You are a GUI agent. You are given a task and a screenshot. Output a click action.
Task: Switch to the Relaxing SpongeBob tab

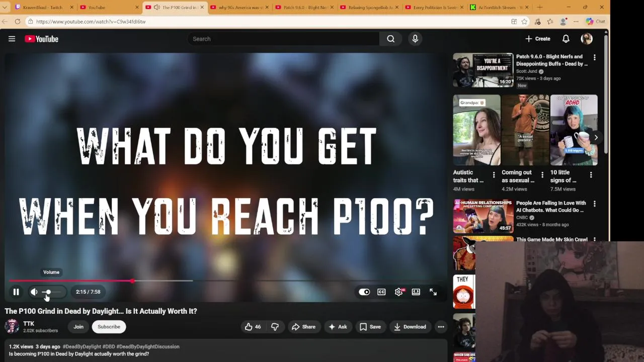pos(369,7)
